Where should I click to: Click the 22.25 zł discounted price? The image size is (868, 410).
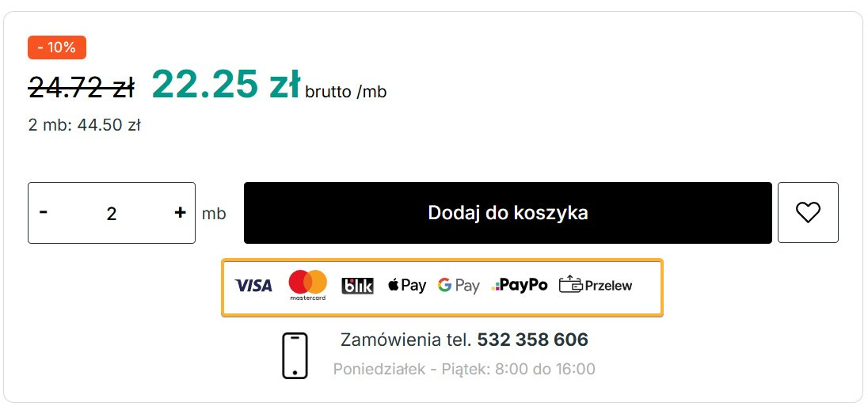(x=226, y=84)
